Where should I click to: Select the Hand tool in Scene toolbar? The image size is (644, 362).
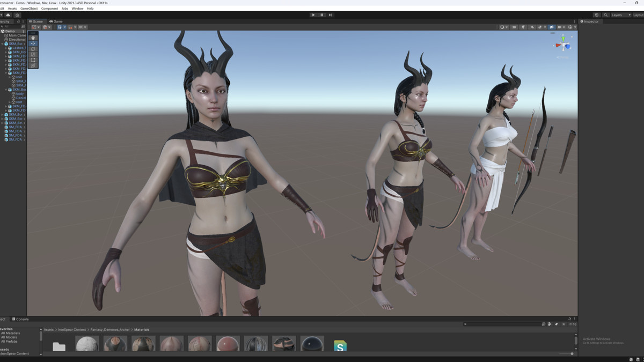click(33, 38)
